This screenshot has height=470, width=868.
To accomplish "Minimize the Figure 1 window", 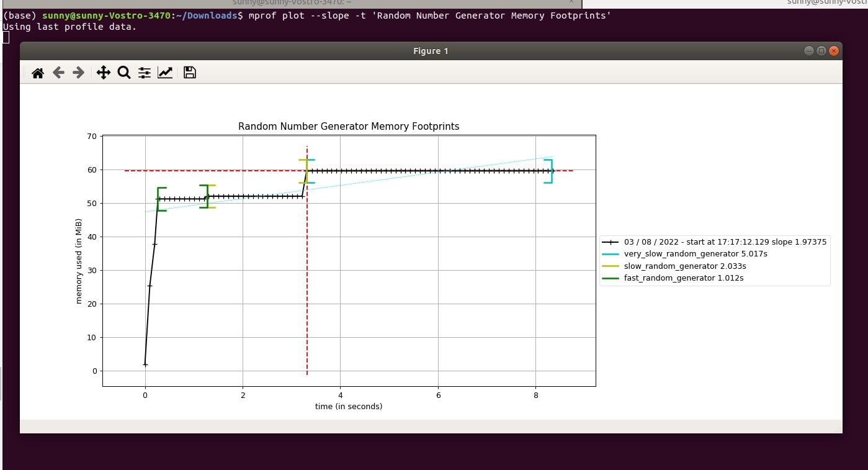I will pos(808,51).
